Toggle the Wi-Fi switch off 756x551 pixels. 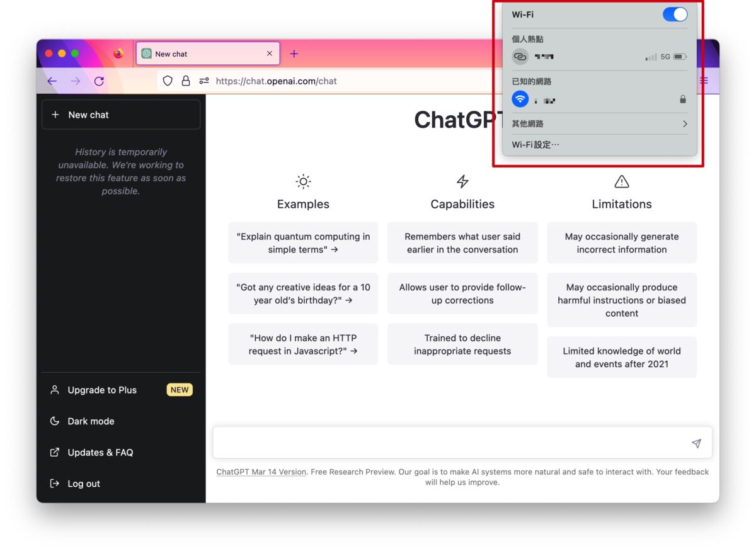click(675, 14)
